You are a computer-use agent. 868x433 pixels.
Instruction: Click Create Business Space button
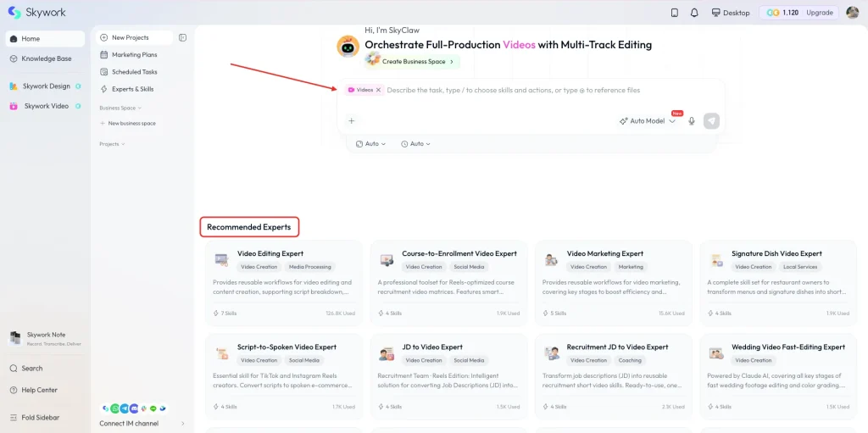[x=412, y=62]
